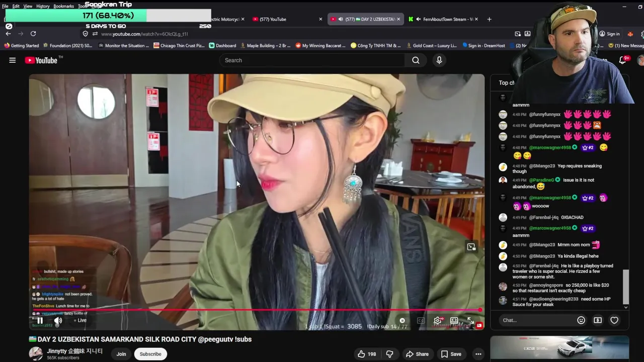
Task: Open the Getting Started bookmark
Action: coord(21,45)
